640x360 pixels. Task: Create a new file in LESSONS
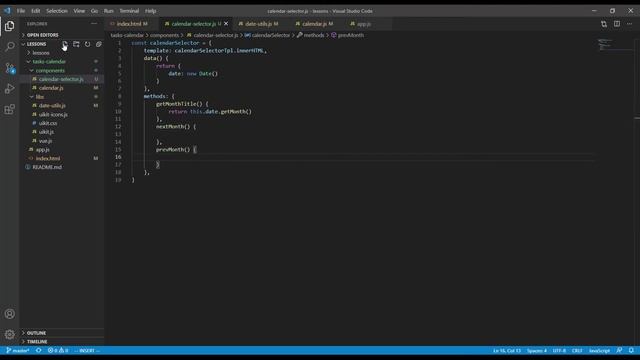coord(65,44)
